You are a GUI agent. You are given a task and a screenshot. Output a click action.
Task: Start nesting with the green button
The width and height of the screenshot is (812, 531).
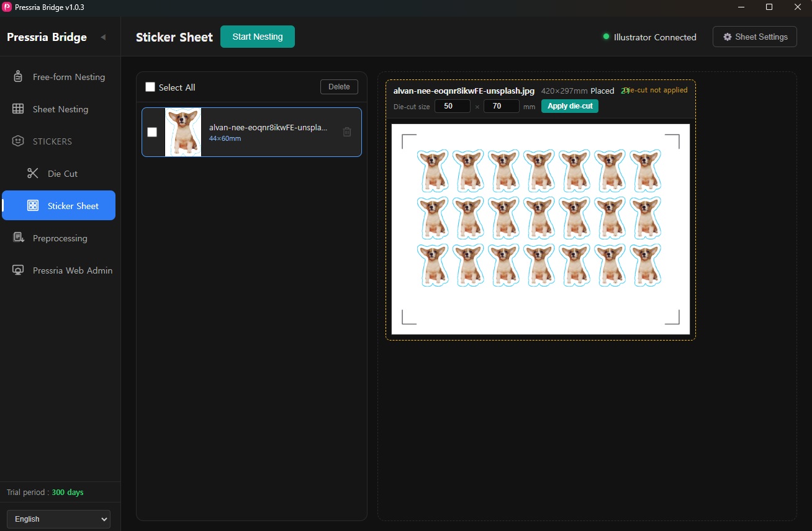pos(258,37)
